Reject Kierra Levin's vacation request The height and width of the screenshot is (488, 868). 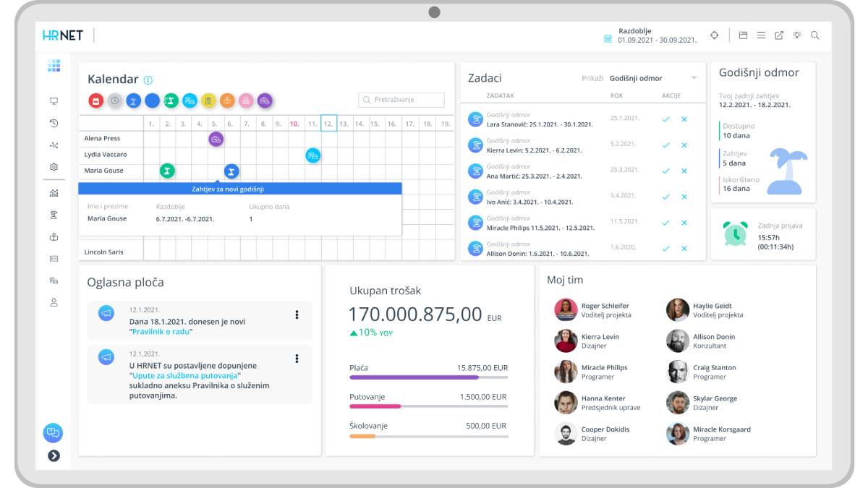tap(684, 145)
